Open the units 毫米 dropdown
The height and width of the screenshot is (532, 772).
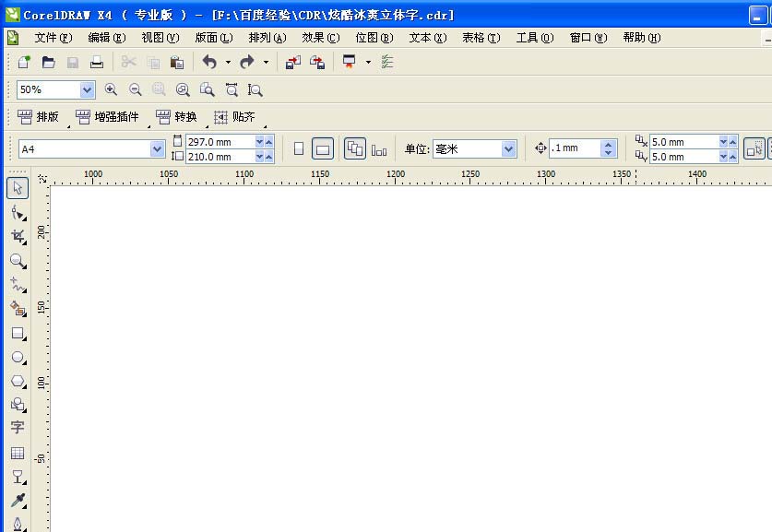coord(508,148)
